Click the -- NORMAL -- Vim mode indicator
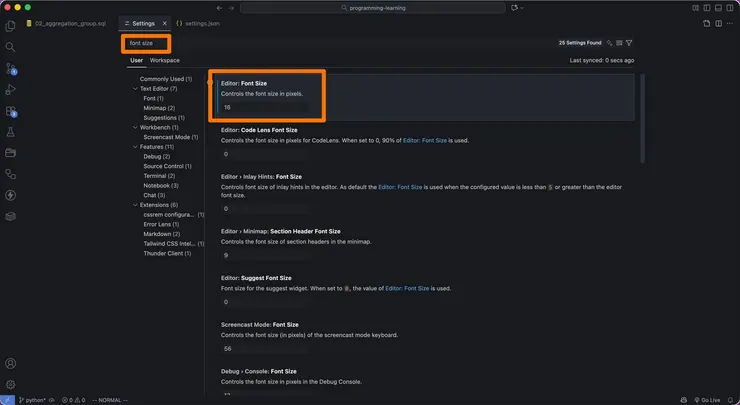The image size is (740, 405). coord(110,400)
